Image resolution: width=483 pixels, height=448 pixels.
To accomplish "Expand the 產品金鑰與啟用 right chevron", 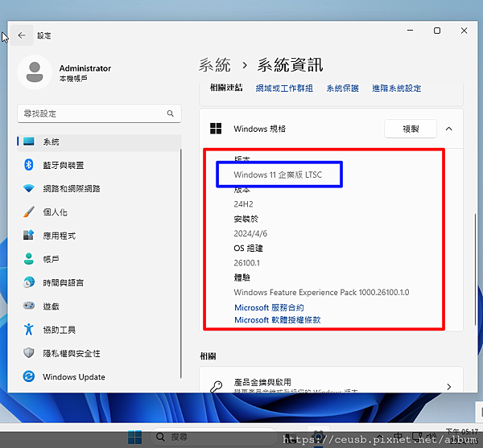I will (x=449, y=386).
